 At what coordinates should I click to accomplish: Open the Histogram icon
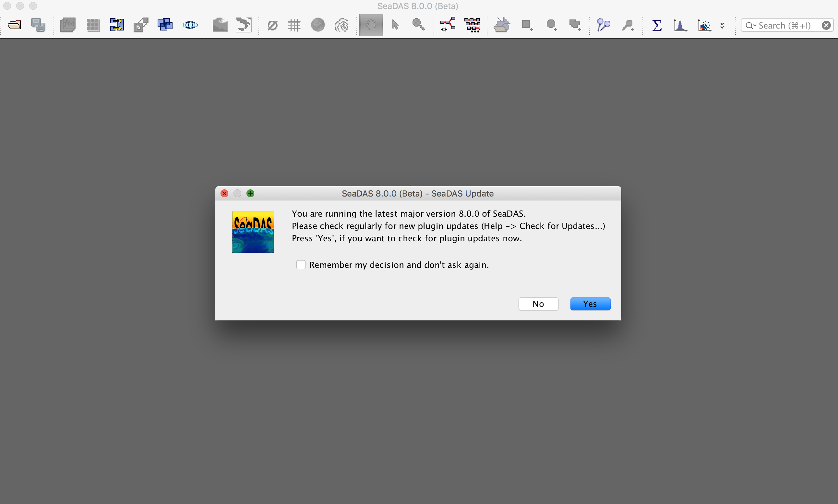[x=680, y=25]
